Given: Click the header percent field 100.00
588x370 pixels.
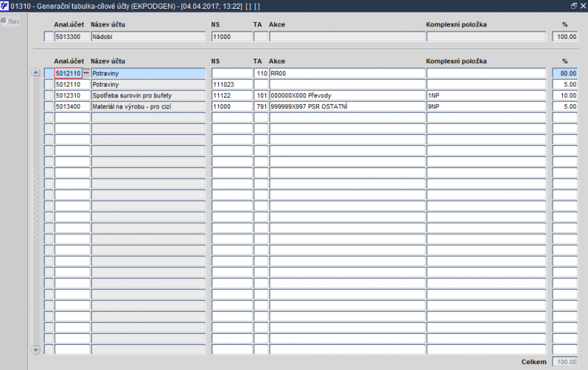Looking at the screenshot, I should pos(564,37).
